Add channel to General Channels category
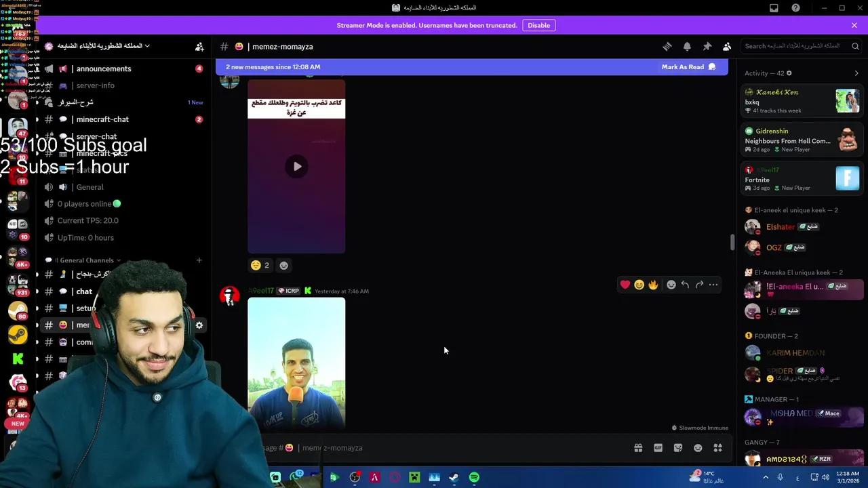 199,260
